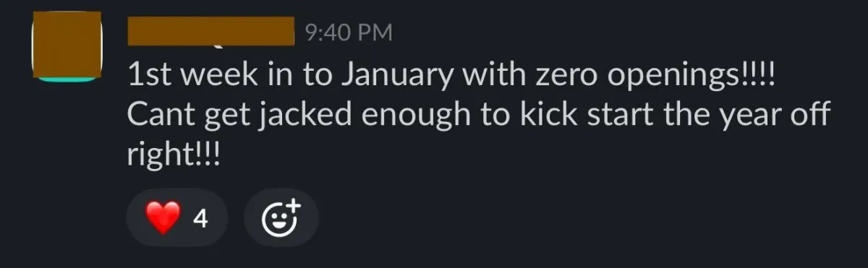The width and height of the screenshot is (868, 268).
Task: Click the 'PM' part of timestamp
Action: 376,32
